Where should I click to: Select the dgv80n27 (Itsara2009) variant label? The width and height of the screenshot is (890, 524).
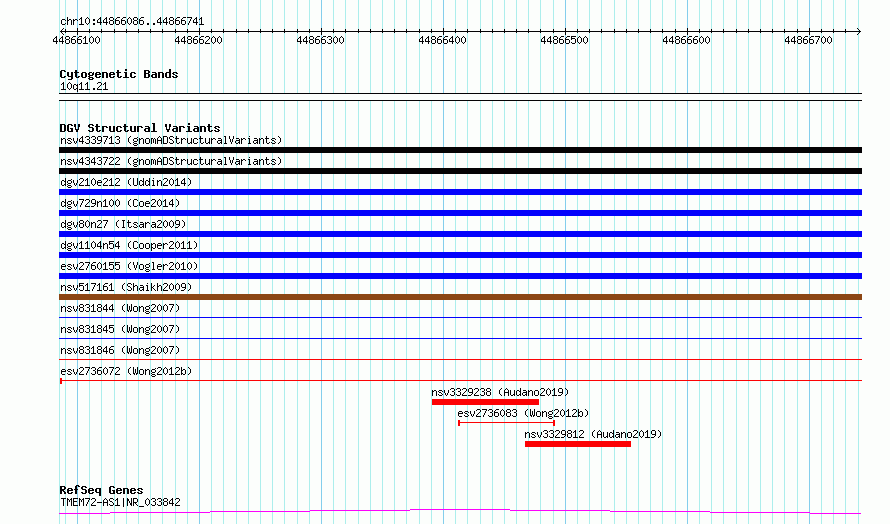(x=123, y=224)
